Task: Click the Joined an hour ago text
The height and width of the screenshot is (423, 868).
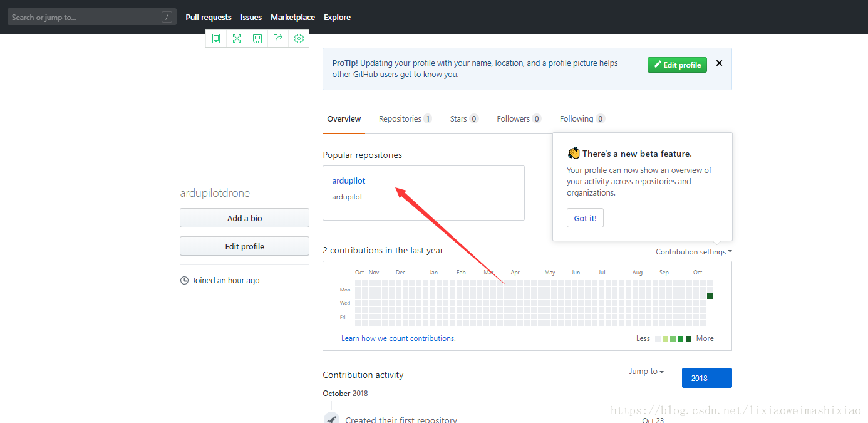Action: [x=225, y=281]
